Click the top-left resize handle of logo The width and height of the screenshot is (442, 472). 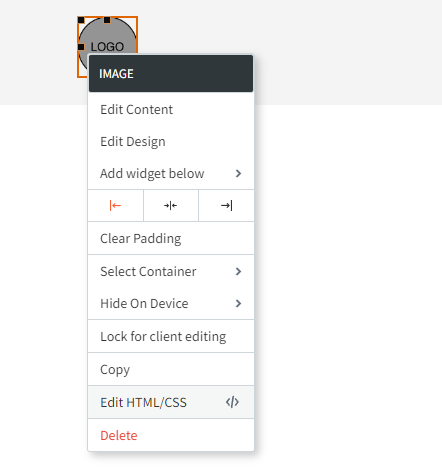click(x=81, y=20)
